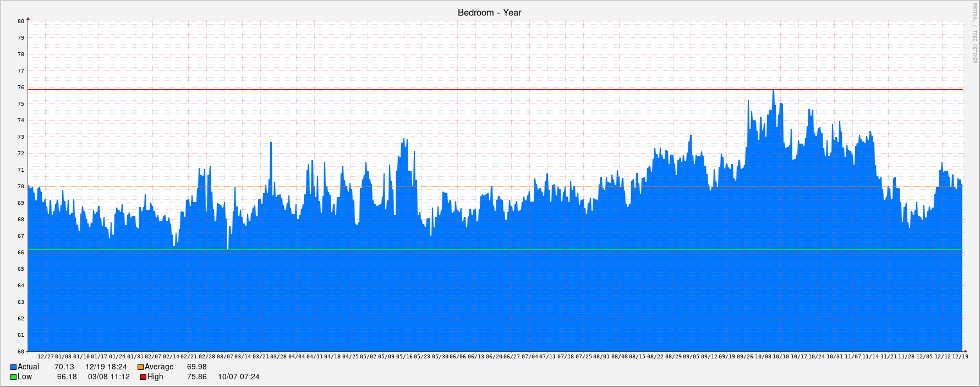Click the RRDTOOL / TOBI OETIKER watermark
Viewport: 980px width, 387px height.
[974, 33]
